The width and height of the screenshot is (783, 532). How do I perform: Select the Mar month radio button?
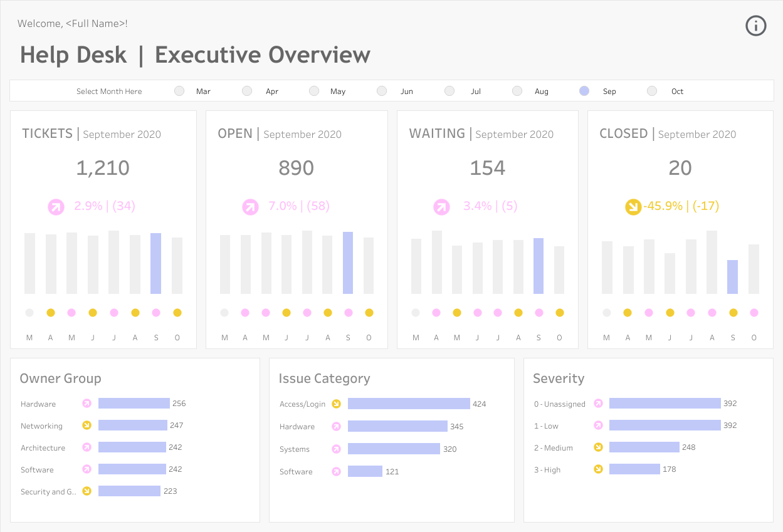180,91
